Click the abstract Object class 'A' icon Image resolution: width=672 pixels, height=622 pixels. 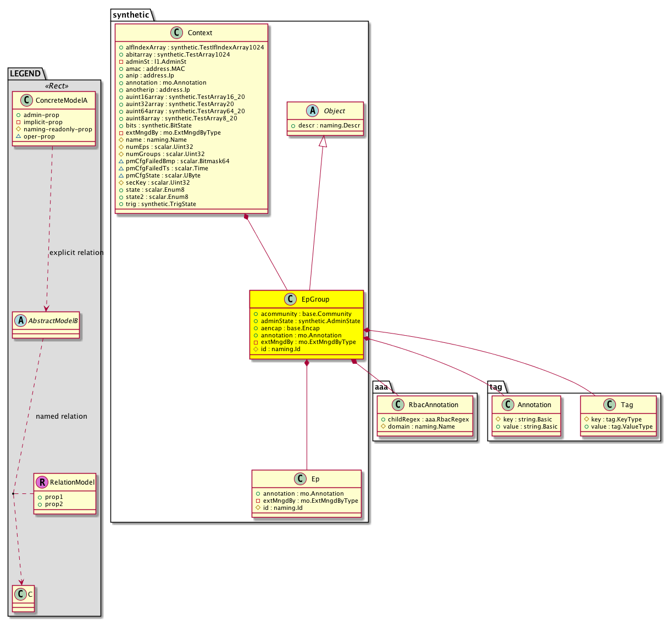(x=313, y=111)
